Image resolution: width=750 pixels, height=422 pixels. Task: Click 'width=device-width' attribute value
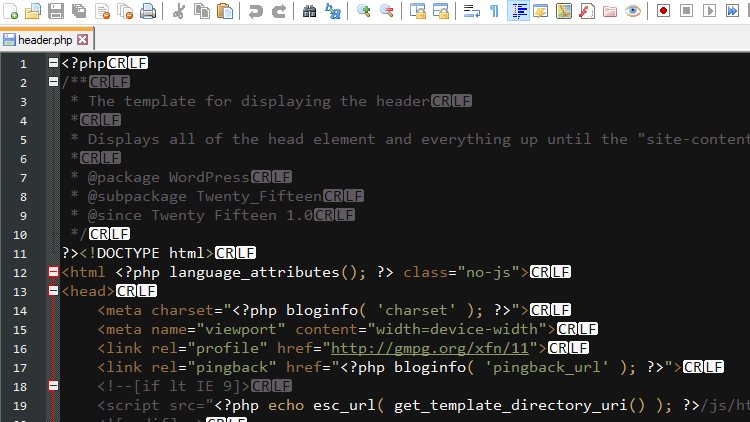click(457, 329)
